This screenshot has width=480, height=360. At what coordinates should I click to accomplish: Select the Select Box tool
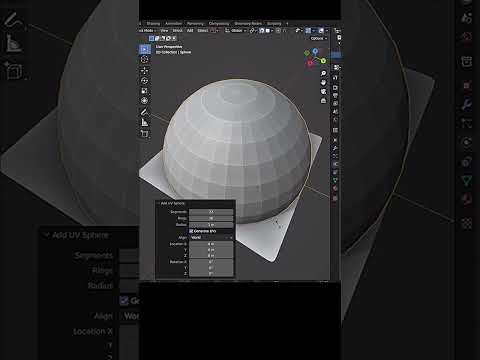[144, 49]
